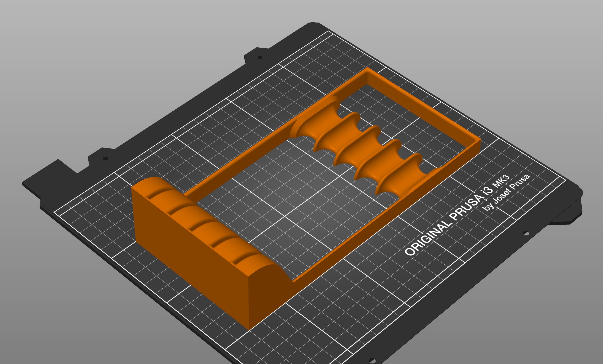Click the screw hole at the bed's bottom edge

[372, 360]
